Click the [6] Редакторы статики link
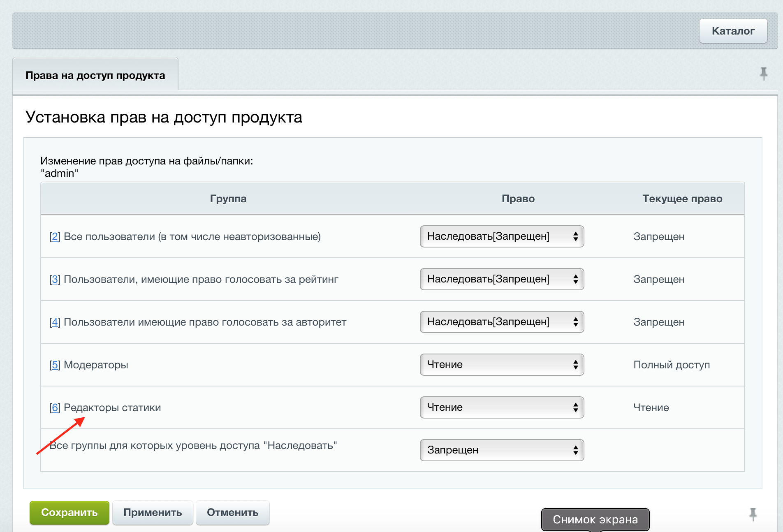Screen dimensions: 783x532 tap(55, 408)
